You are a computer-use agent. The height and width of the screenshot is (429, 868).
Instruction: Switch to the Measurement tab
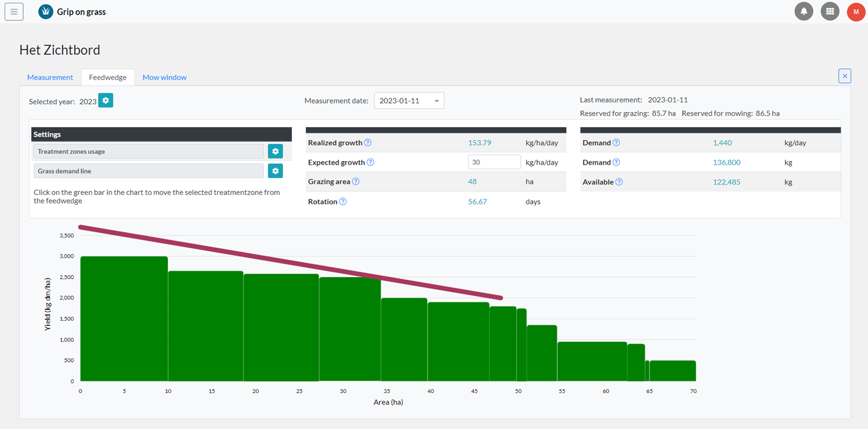pyautogui.click(x=50, y=77)
